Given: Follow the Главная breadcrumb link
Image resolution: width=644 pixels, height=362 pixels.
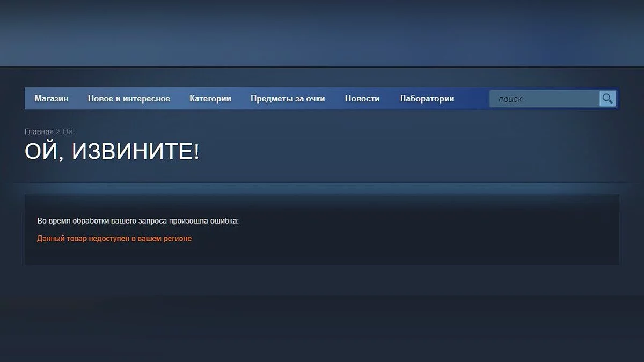Looking at the screenshot, I should [39, 131].
